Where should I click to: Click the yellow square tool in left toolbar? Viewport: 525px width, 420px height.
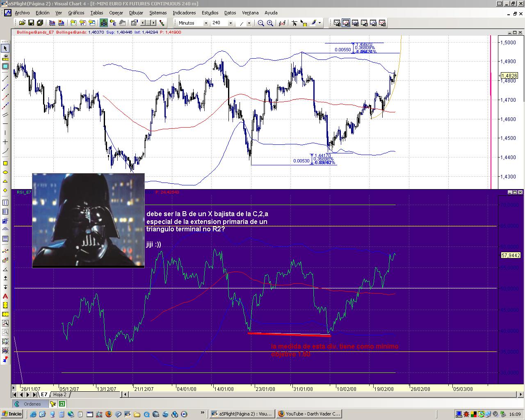click(5, 164)
